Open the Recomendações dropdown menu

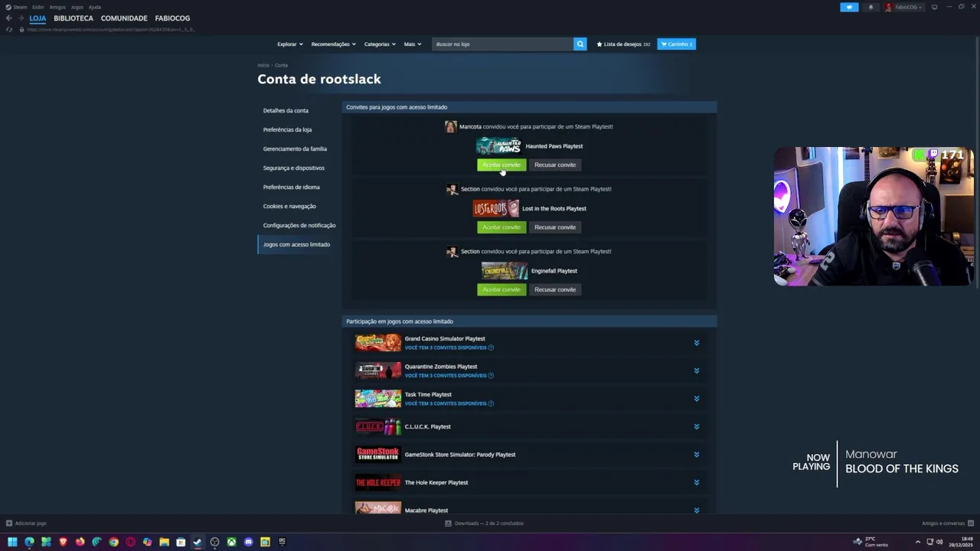(x=333, y=44)
